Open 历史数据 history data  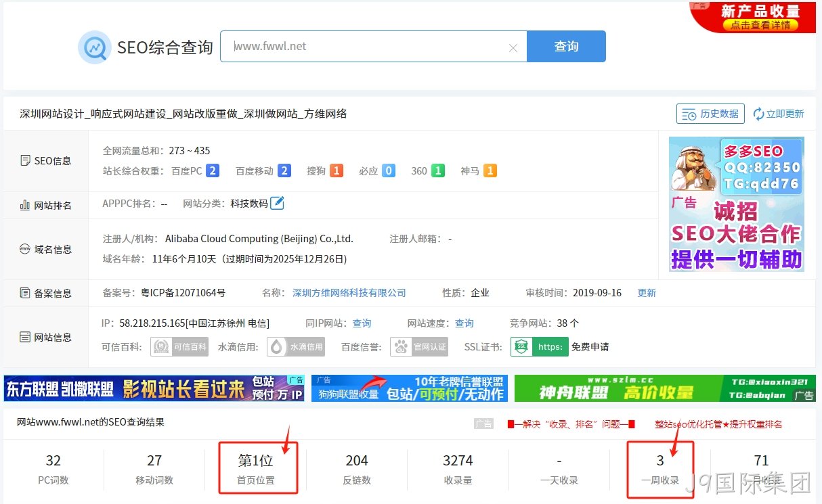coord(710,114)
